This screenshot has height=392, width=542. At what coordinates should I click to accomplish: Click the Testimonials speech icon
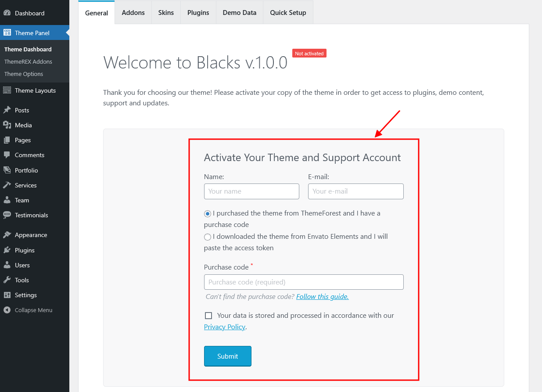(7, 215)
